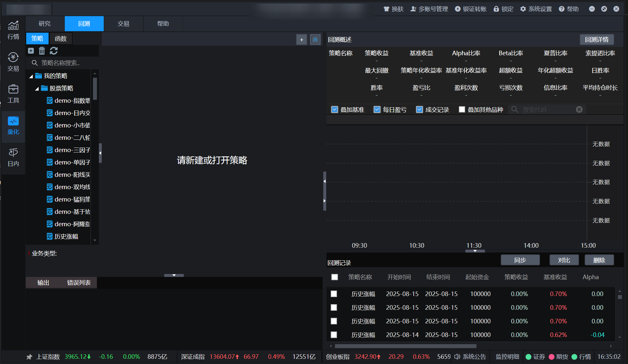Check the 2025-08-14 历史涨幅 record row
This screenshot has width=628, height=364.
(334, 335)
